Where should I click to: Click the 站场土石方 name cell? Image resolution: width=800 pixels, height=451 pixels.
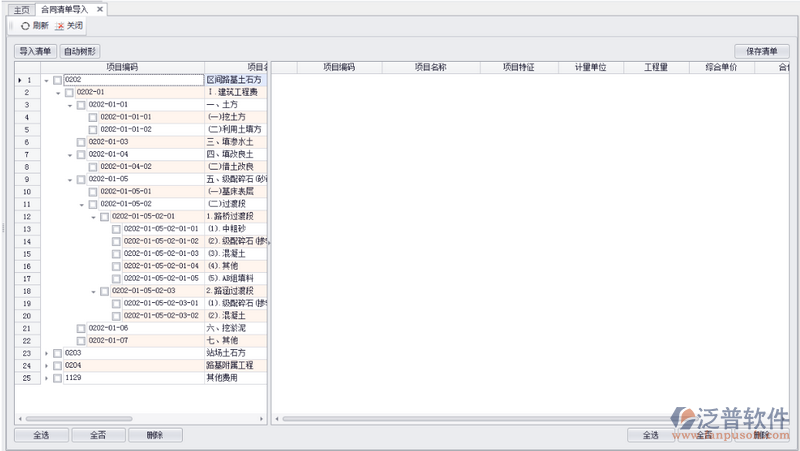[x=236, y=353]
